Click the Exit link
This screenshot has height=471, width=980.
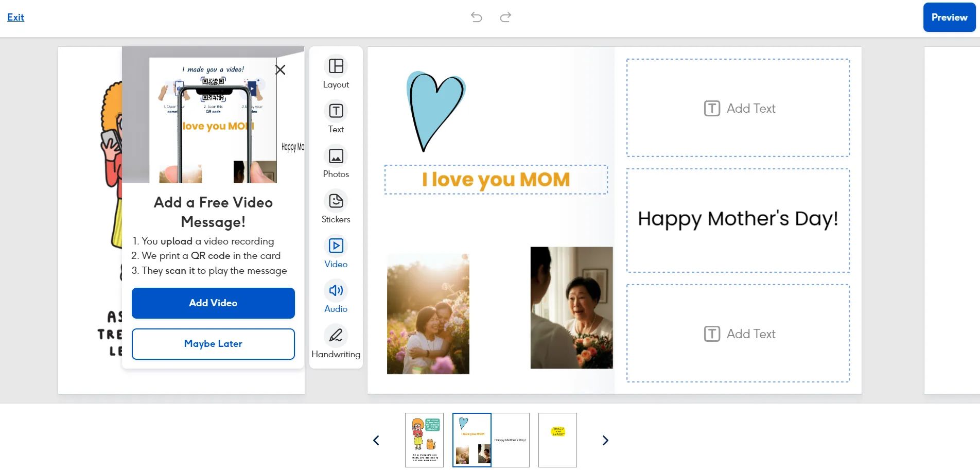(15, 17)
